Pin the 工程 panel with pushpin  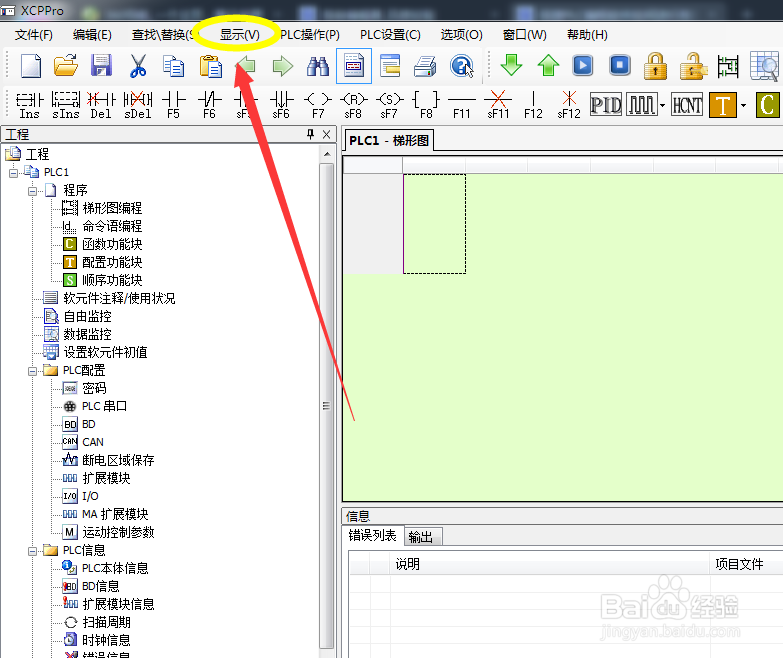310,134
